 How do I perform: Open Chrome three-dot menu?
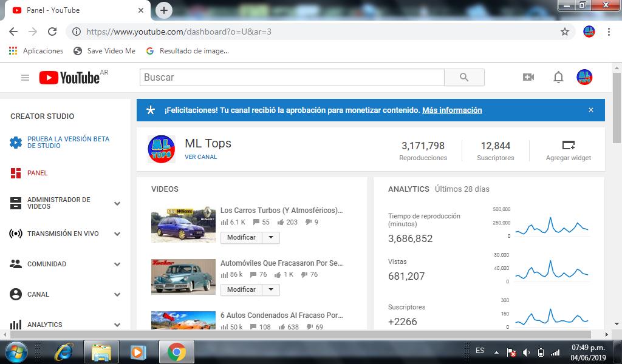tap(609, 32)
